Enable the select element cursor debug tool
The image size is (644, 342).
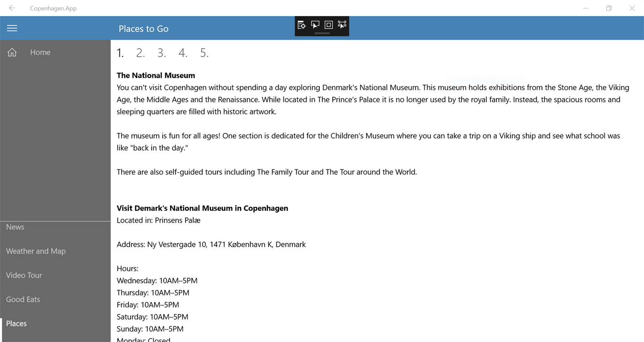[315, 25]
